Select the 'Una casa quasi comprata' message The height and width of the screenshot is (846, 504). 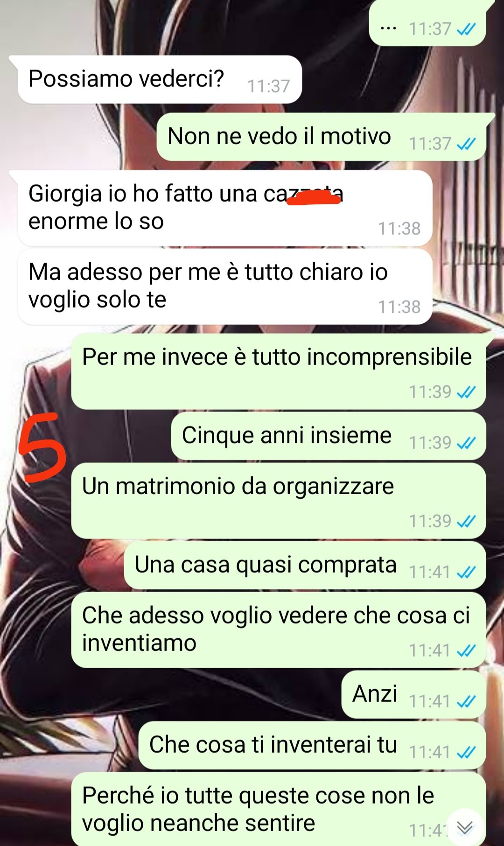point(305,565)
